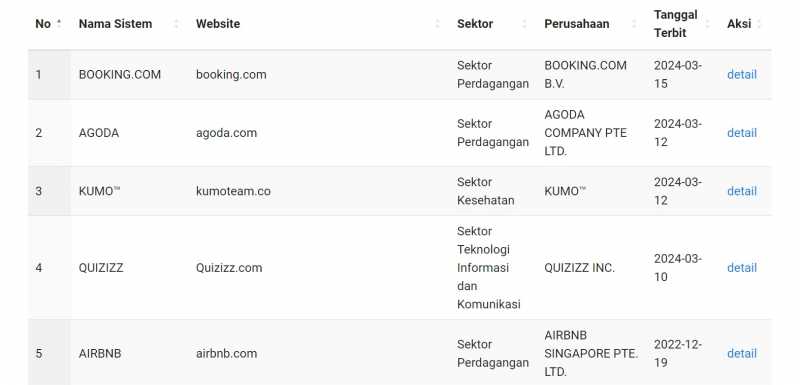
Task: Click the Perusahaan column header
Action: (x=577, y=23)
